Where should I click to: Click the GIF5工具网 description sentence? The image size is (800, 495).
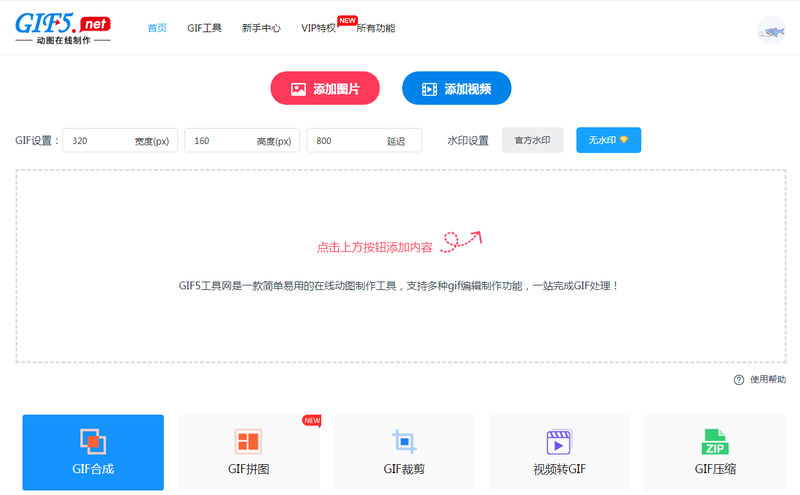coord(399,286)
